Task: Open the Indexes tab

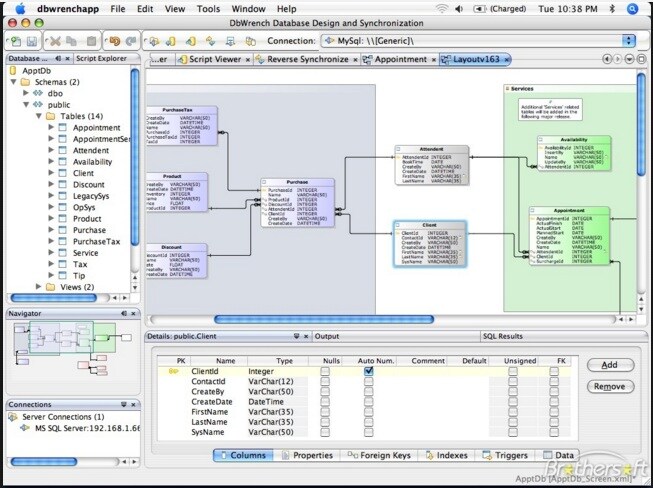Action: pos(447,456)
